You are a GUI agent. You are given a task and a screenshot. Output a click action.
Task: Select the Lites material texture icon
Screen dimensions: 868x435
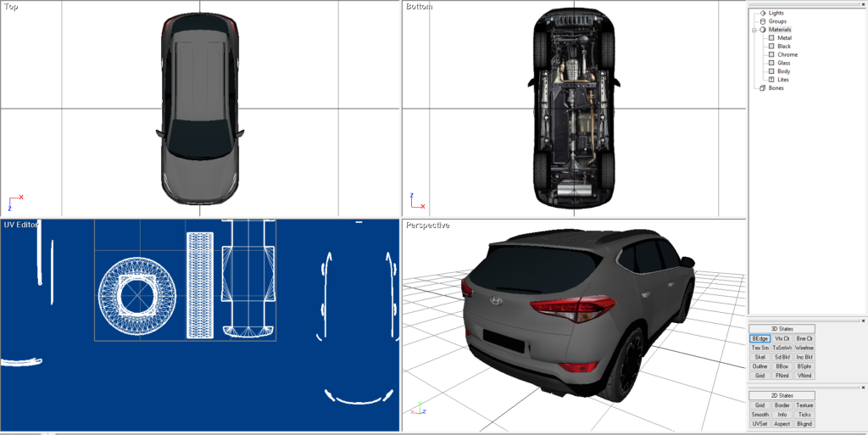(771, 80)
